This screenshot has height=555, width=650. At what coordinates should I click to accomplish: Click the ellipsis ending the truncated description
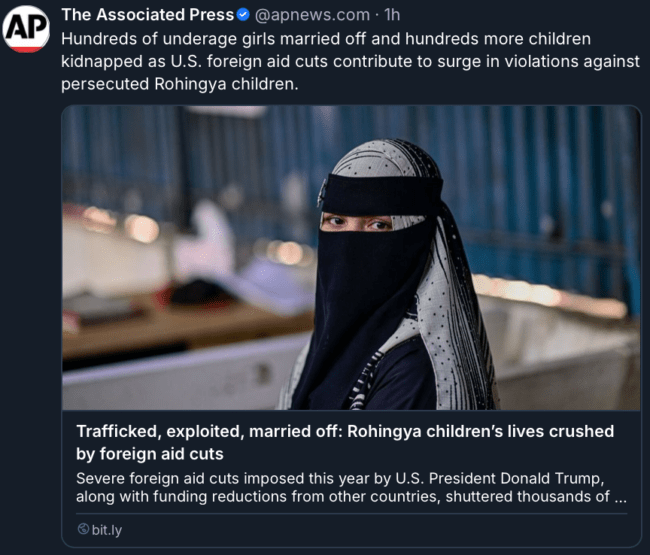pos(621,497)
